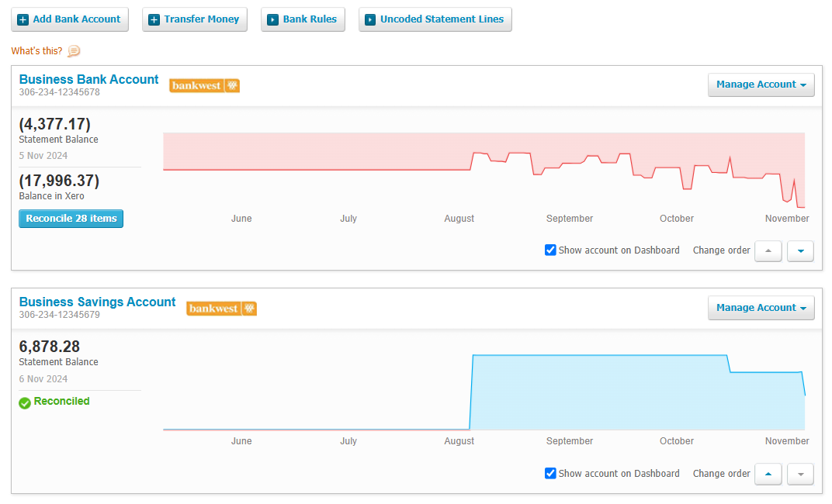
Task: Click the speech bubble help icon
Action: tap(74, 51)
